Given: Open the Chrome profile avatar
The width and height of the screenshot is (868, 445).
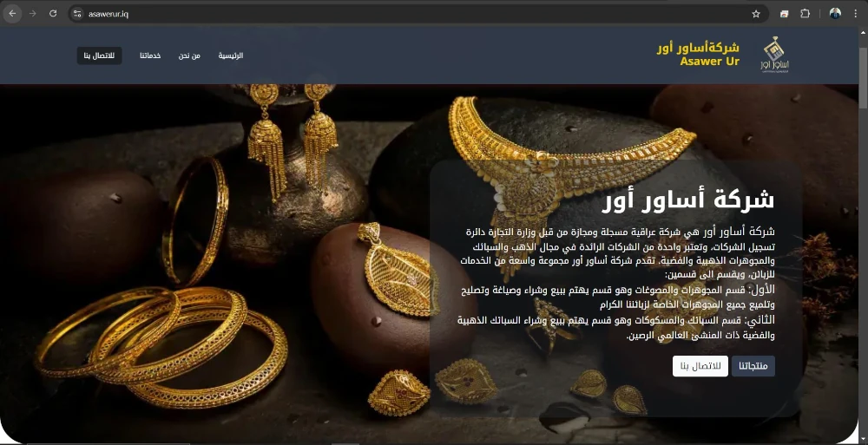Looking at the screenshot, I should [x=835, y=14].
